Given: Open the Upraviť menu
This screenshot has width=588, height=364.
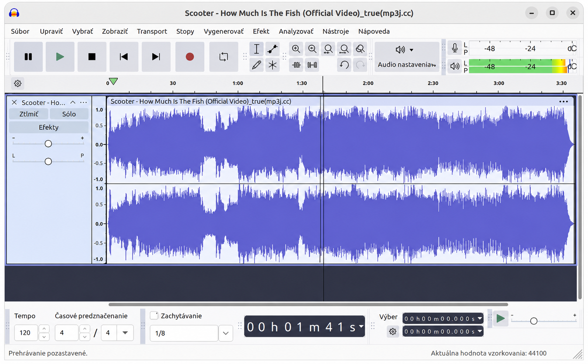Looking at the screenshot, I should [x=51, y=31].
